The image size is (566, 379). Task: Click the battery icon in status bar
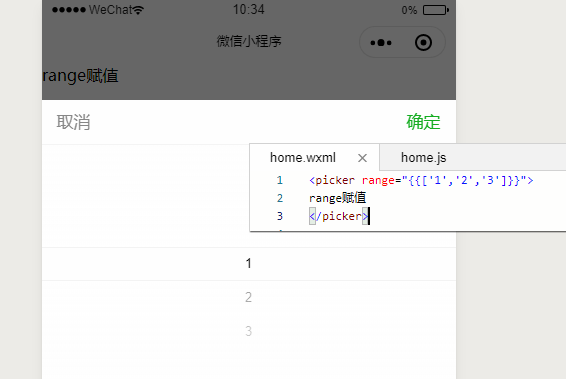[x=436, y=10]
